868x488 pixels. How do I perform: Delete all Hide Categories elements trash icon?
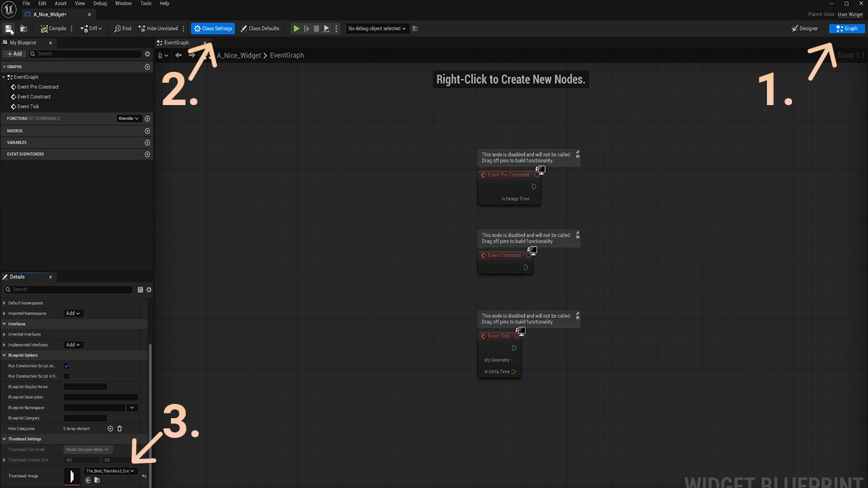[120, 428]
